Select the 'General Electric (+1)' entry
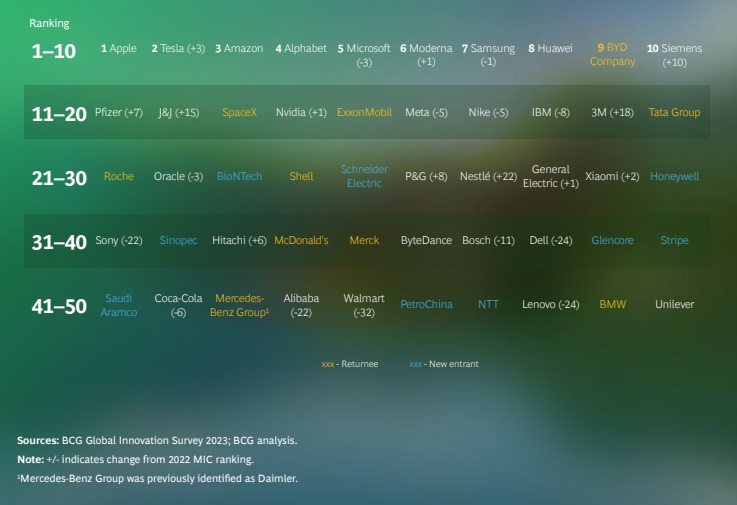 (550, 176)
